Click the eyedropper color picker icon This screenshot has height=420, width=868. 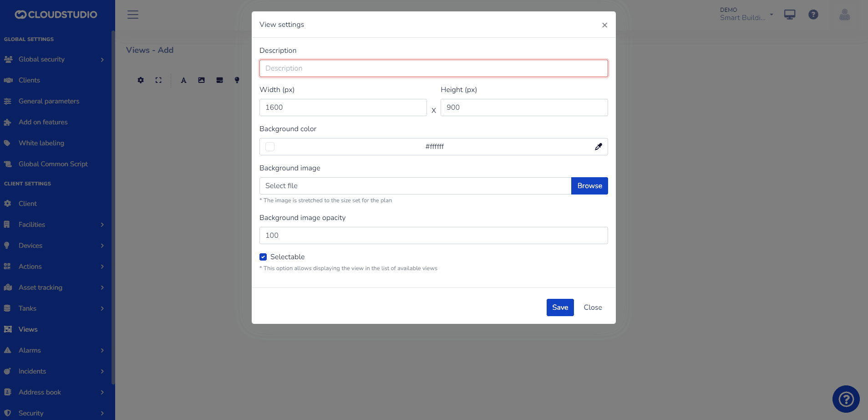(598, 147)
